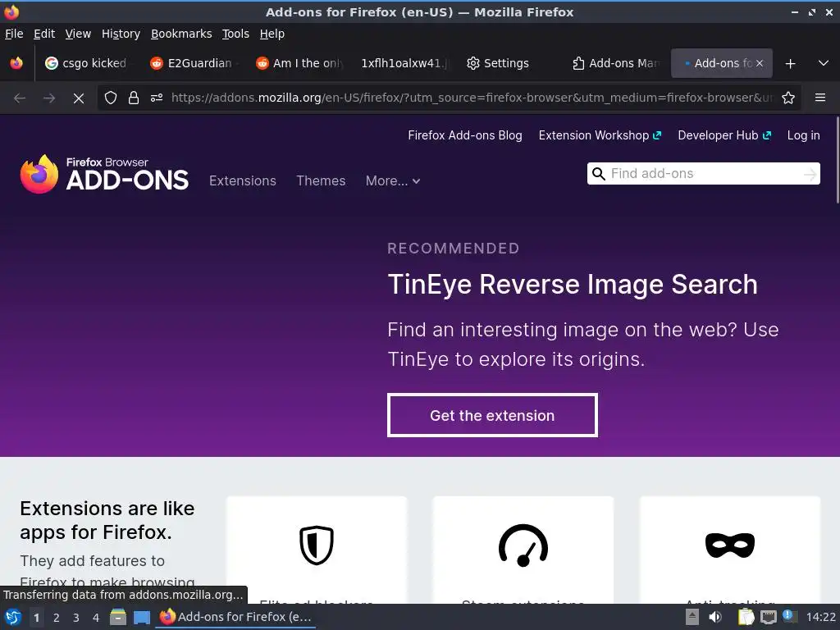Go back with the back arrow
The width and height of the screenshot is (840, 630).
tap(20, 98)
